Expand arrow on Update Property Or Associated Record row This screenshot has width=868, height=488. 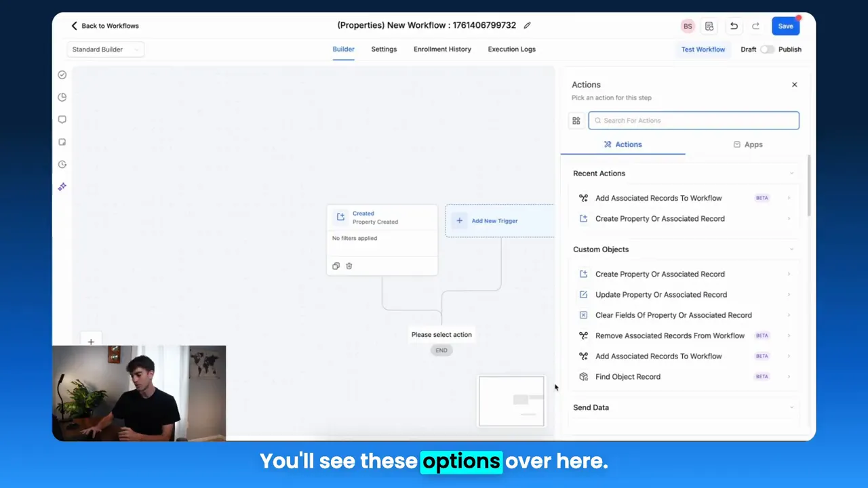(x=789, y=295)
